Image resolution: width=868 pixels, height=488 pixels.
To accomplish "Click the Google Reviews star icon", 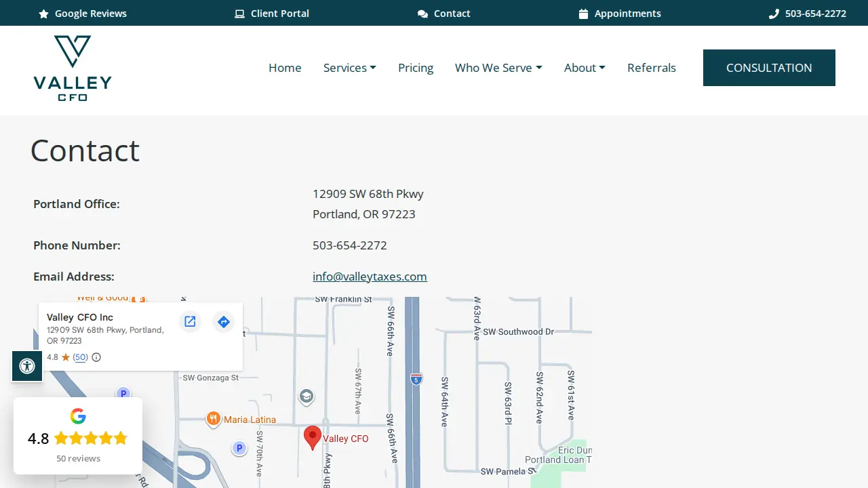I will point(44,14).
